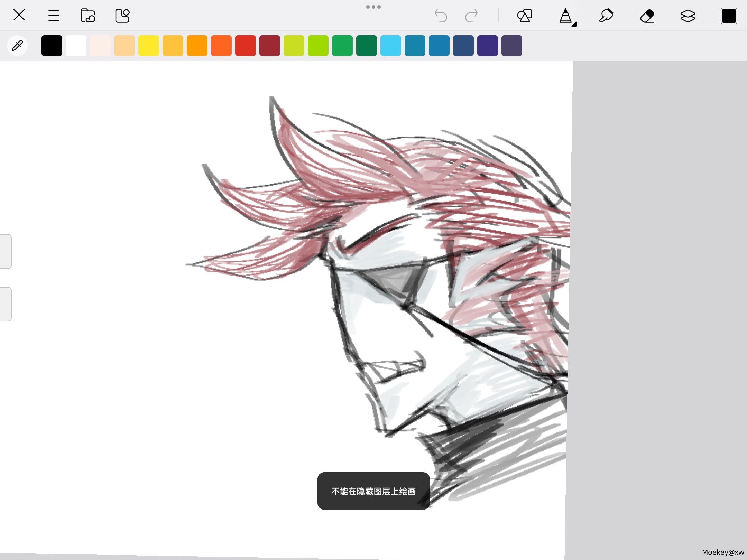The height and width of the screenshot is (560, 747).
Task: Dismiss the hidden layer warning toast
Action: point(373,491)
